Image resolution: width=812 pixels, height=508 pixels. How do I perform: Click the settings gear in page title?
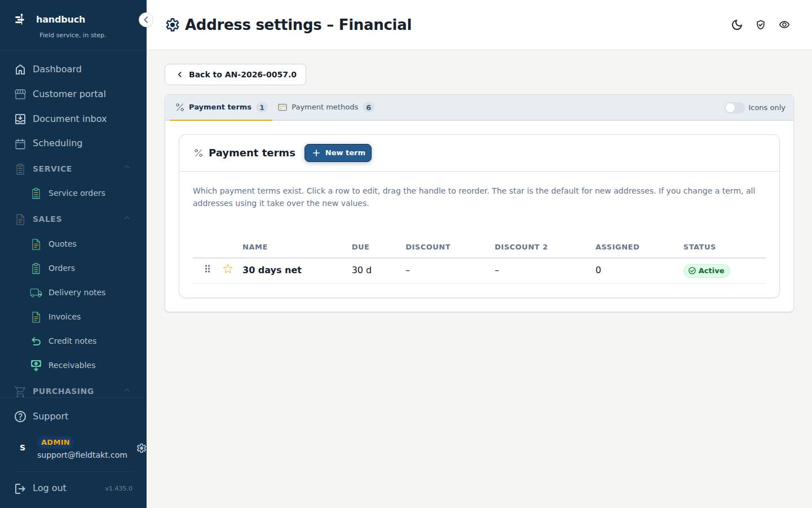coord(173,25)
